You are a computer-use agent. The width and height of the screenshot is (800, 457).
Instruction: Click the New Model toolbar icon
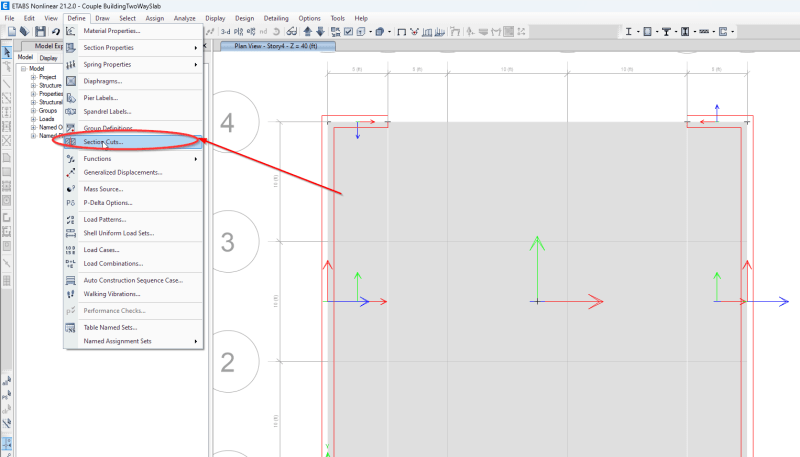12,32
